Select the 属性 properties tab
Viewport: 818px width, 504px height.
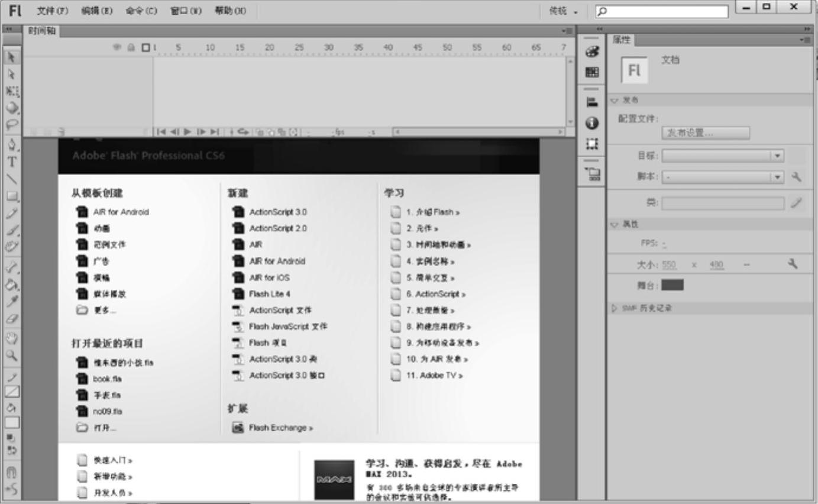click(x=621, y=40)
